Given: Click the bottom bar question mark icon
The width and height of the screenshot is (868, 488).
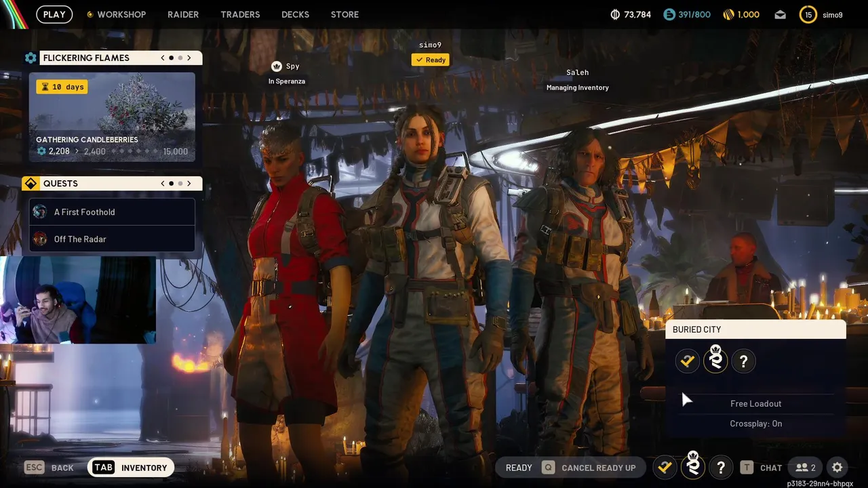Looking at the screenshot, I should pyautogui.click(x=721, y=467).
